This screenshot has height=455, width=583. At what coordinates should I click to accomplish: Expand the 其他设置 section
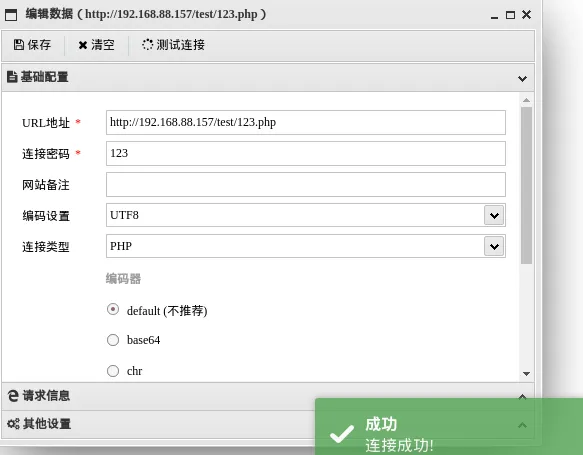[x=522, y=425]
